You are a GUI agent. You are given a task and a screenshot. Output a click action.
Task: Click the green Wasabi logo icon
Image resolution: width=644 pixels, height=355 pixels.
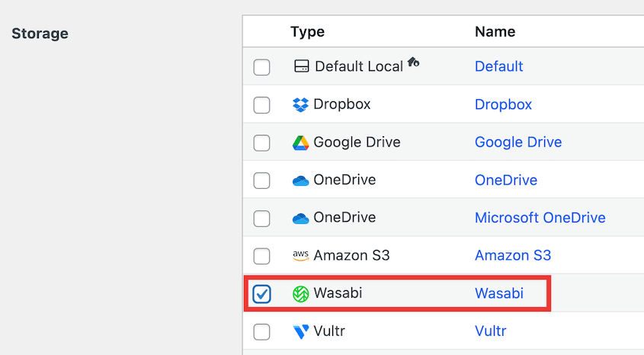tap(301, 293)
